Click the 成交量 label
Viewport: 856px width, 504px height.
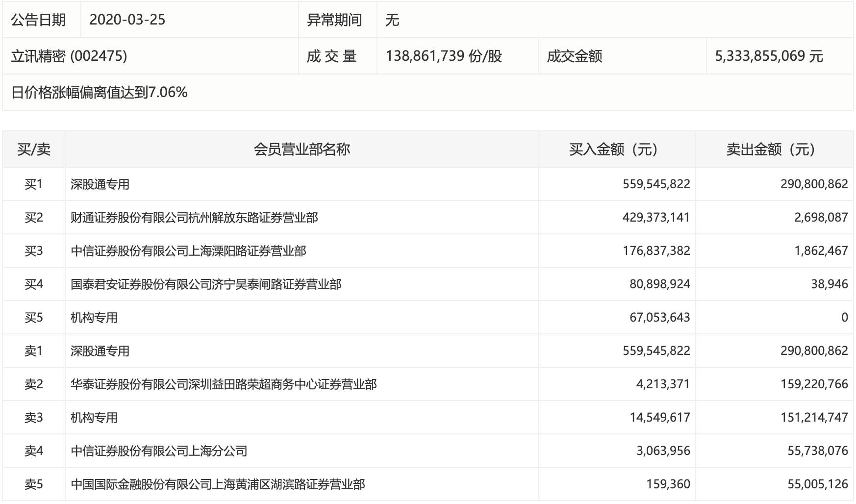[x=331, y=56]
